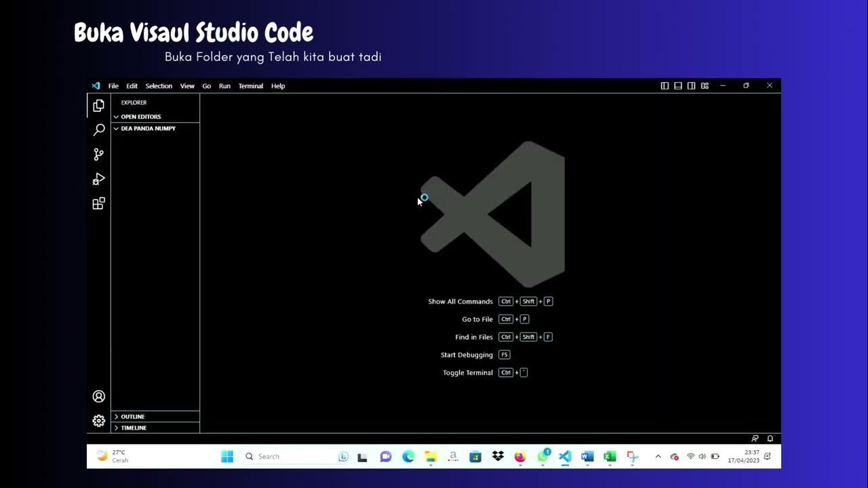Open Bing chat icon in taskbar search
Viewport: 868px width, 488px height.
(x=343, y=457)
